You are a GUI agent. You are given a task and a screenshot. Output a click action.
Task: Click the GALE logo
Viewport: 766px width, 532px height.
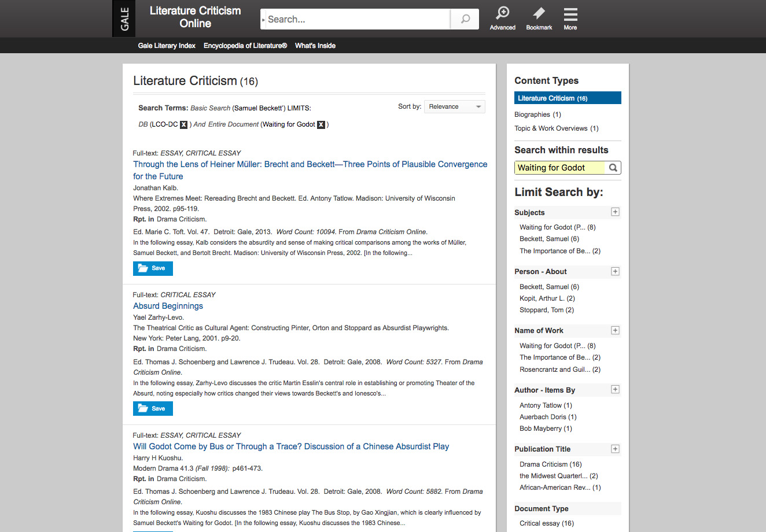(124, 19)
